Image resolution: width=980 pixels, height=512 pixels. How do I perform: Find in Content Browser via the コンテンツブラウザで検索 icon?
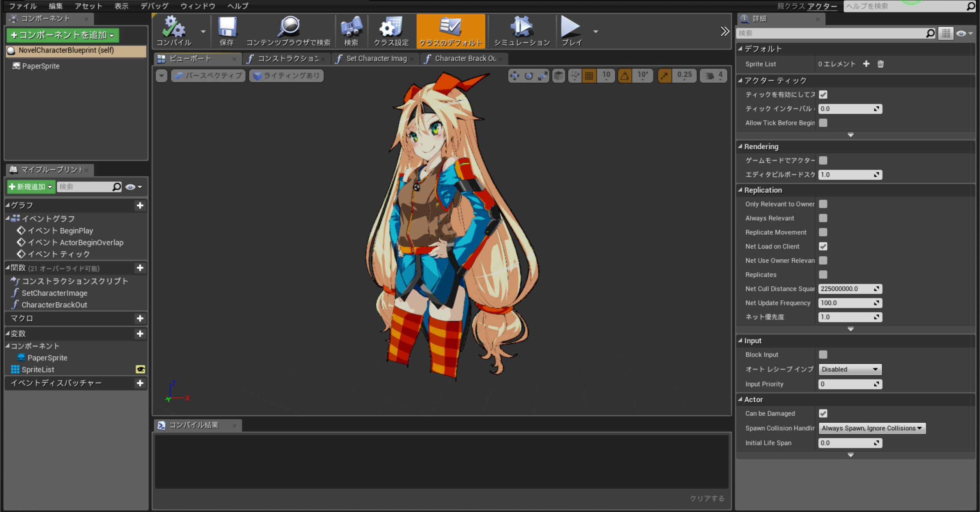[289, 31]
